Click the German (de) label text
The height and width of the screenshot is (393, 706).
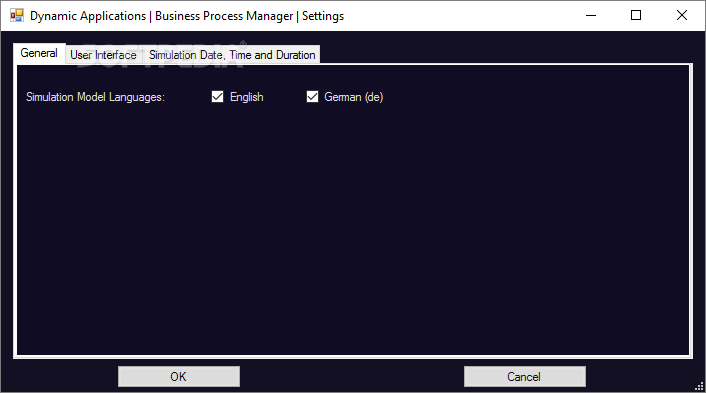pos(353,97)
